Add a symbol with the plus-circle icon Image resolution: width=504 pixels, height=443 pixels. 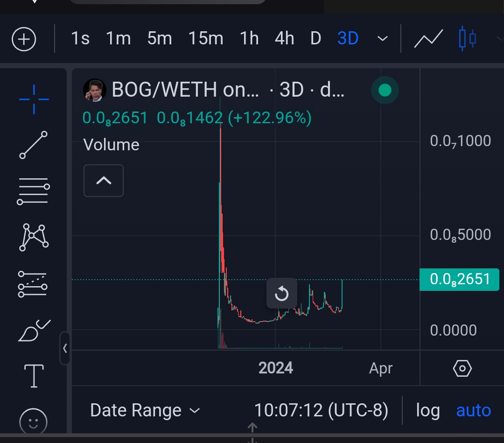pyautogui.click(x=24, y=39)
